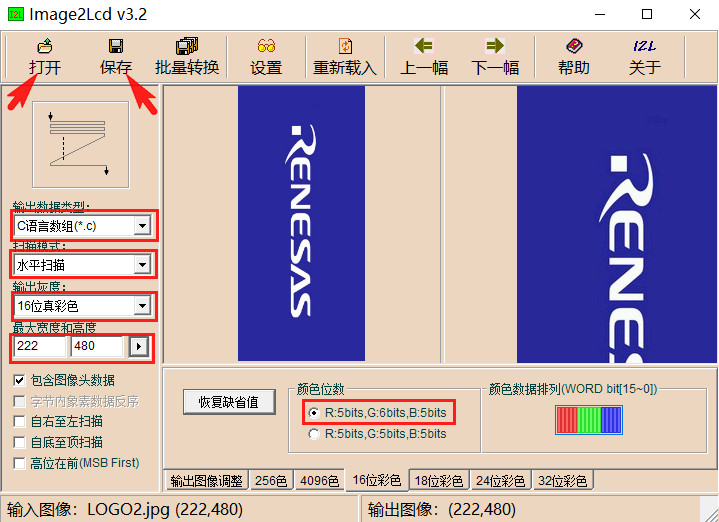Save output using 保存 toolbar button
The height and width of the screenshot is (522, 719).
[x=116, y=57]
